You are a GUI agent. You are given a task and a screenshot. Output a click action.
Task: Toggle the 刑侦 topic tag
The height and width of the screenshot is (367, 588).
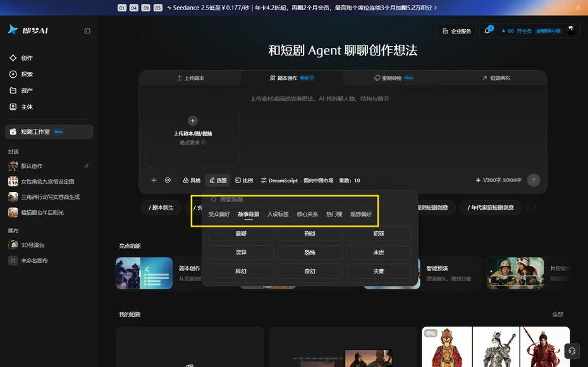coord(310,234)
